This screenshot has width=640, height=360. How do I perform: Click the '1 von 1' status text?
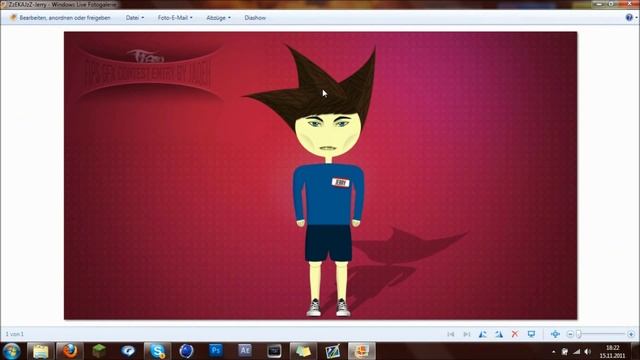[15, 334]
